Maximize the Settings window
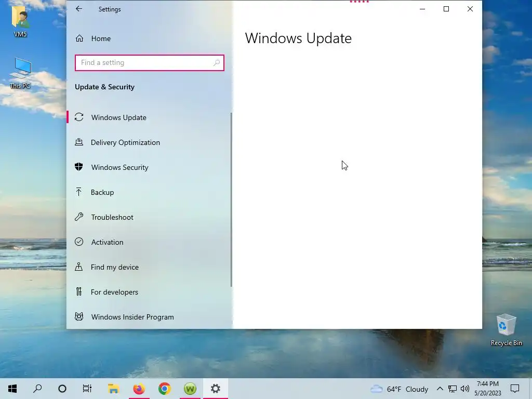The width and height of the screenshot is (532, 399). (446, 9)
